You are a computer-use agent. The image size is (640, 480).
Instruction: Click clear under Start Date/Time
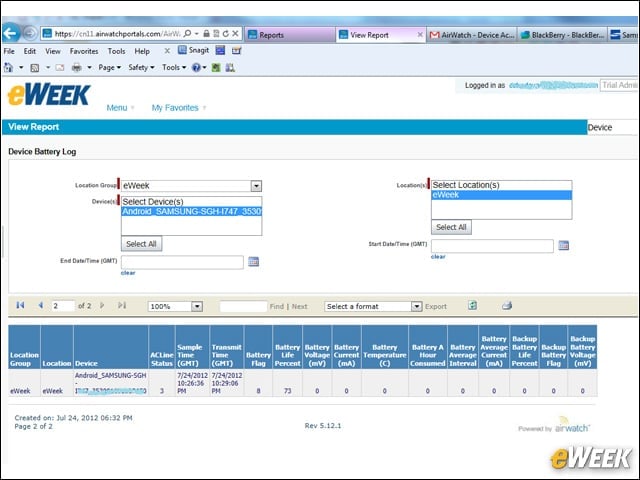pos(438,257)
